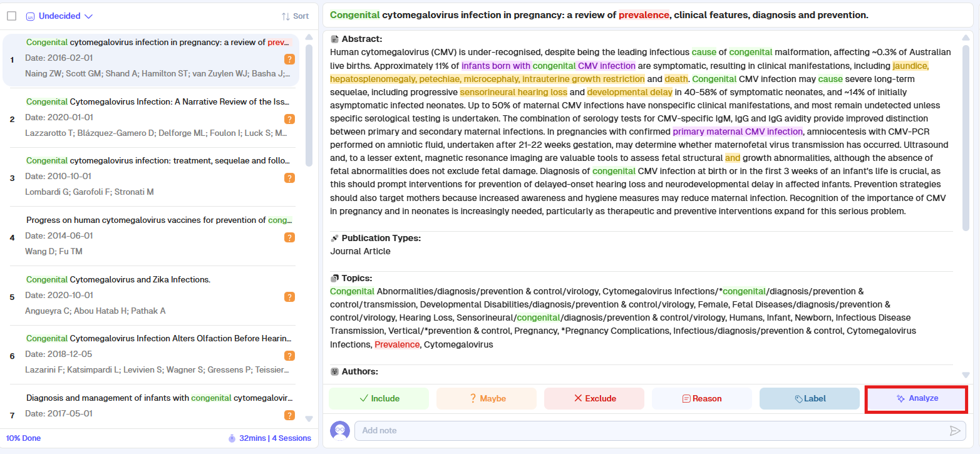Click the user avatar beside note field
Viewport: 980px width, 454px height.
click(x=339, y=430)
